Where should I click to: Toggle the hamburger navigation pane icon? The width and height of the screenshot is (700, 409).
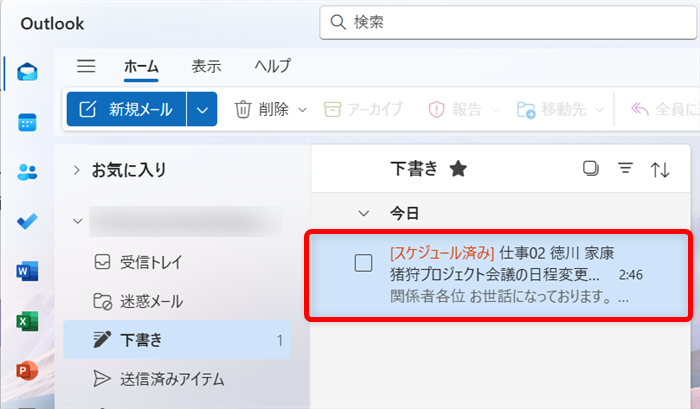(x=87, y=66)
